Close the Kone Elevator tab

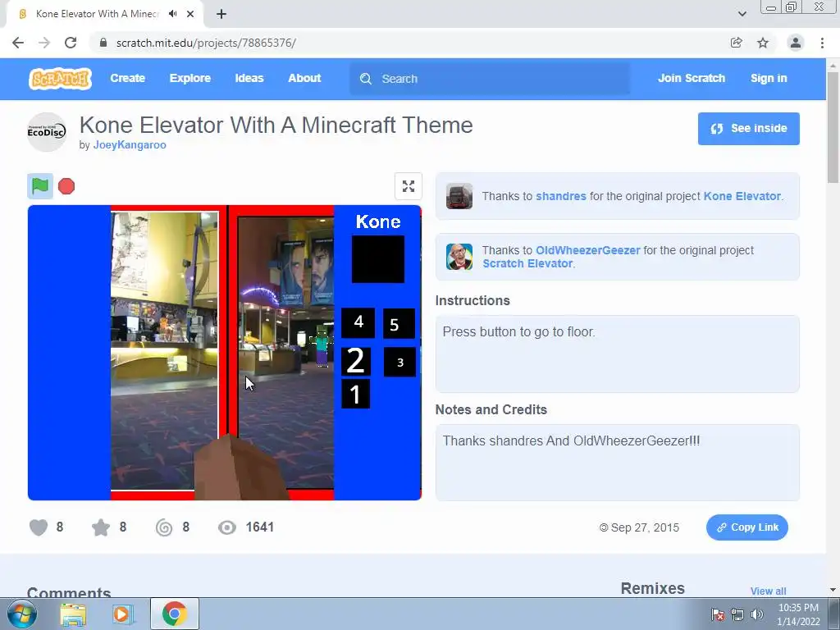pos(190,14)
